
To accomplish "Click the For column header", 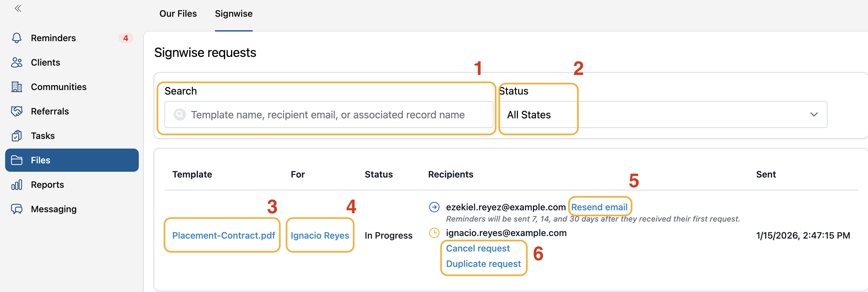I will pyautogui.click(x=297, y=174).
